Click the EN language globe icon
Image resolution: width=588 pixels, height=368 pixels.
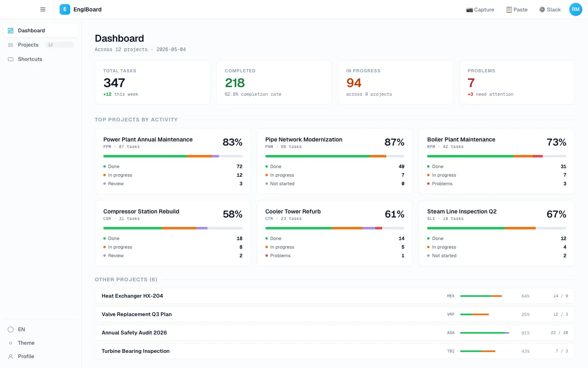click(11, 330)
